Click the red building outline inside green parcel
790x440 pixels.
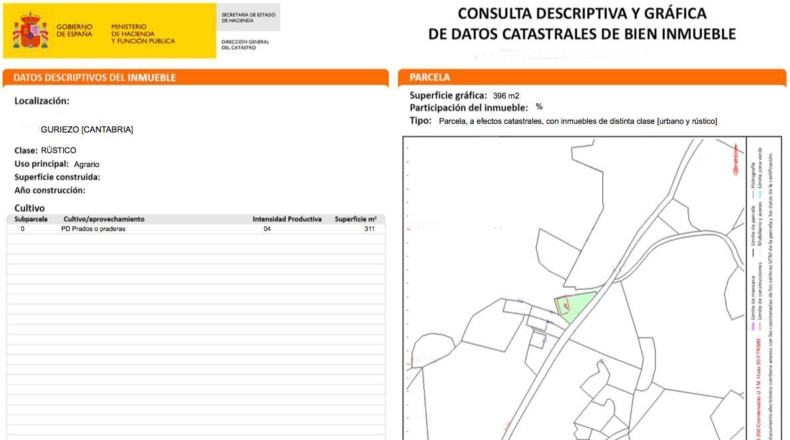click(x=563, y=305)
